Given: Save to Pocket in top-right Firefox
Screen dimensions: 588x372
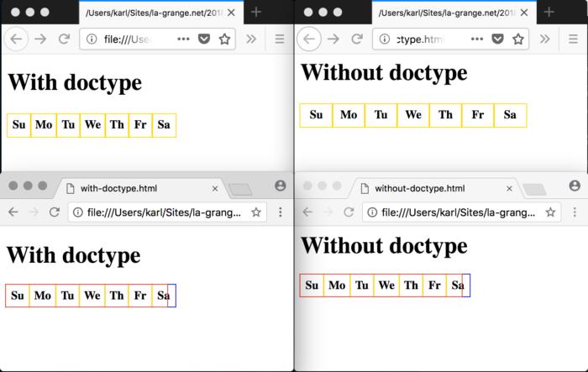Looking at the screenshot, I should [497, 39].
